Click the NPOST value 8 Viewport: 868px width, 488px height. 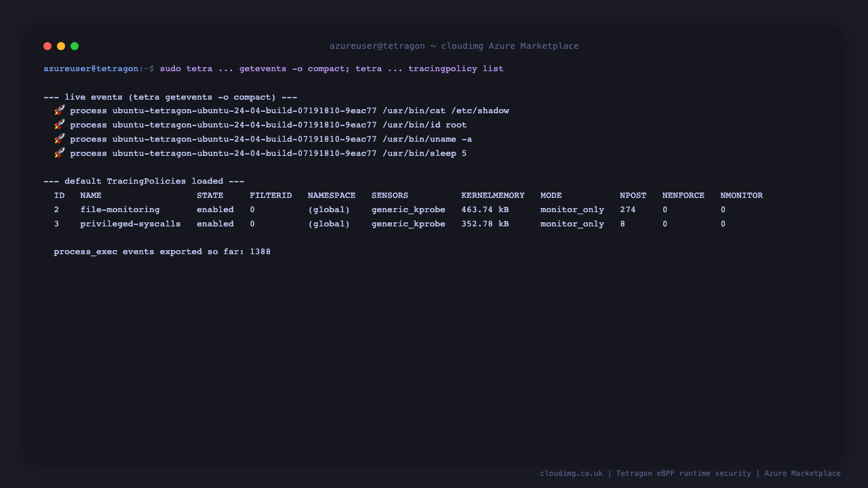(623, 224)
